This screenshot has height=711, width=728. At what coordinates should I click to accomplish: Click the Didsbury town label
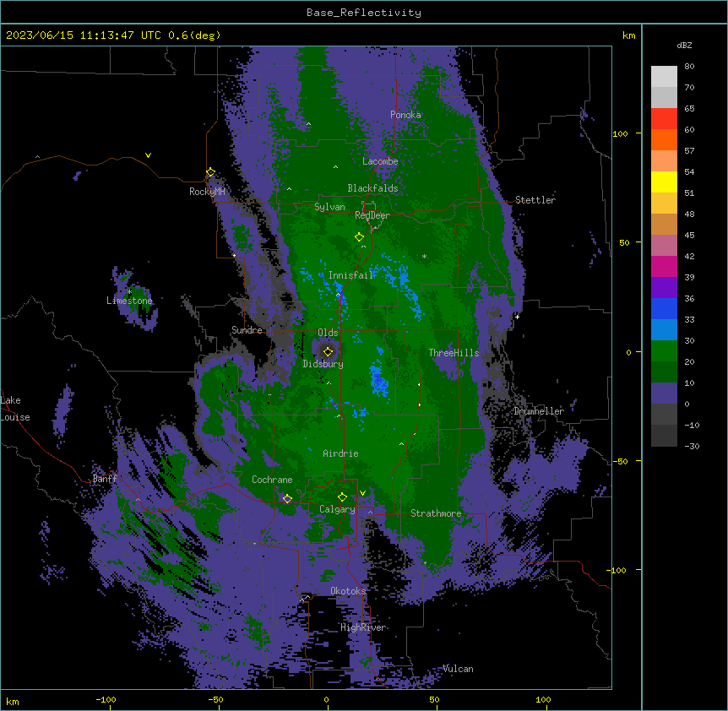click(x=323, y=364)
